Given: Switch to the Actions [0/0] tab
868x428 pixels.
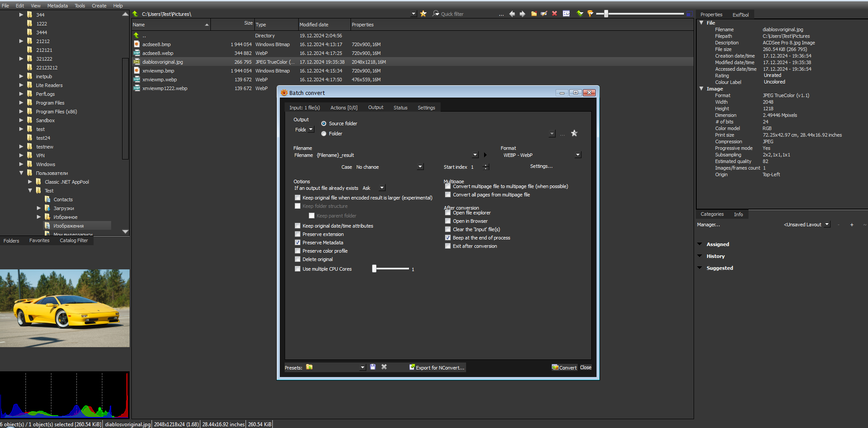Looking at the screenshot, I should (344, 108).
